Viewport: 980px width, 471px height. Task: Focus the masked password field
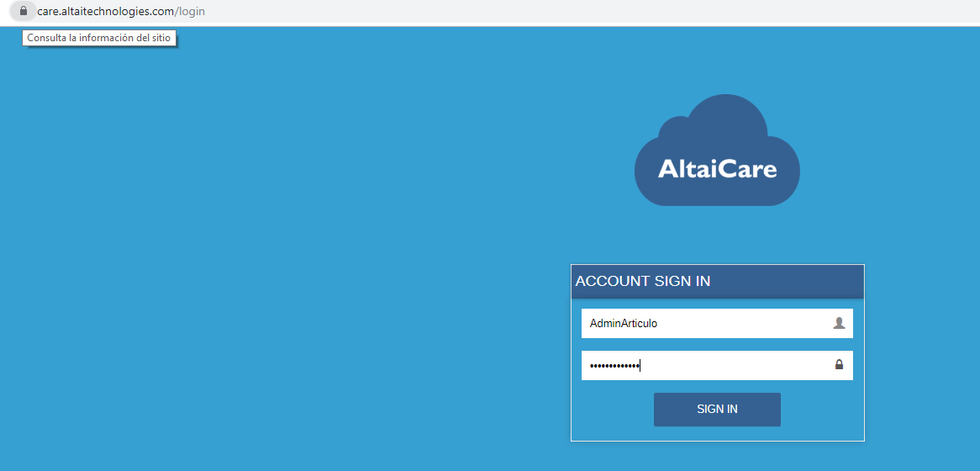[717, 365]
